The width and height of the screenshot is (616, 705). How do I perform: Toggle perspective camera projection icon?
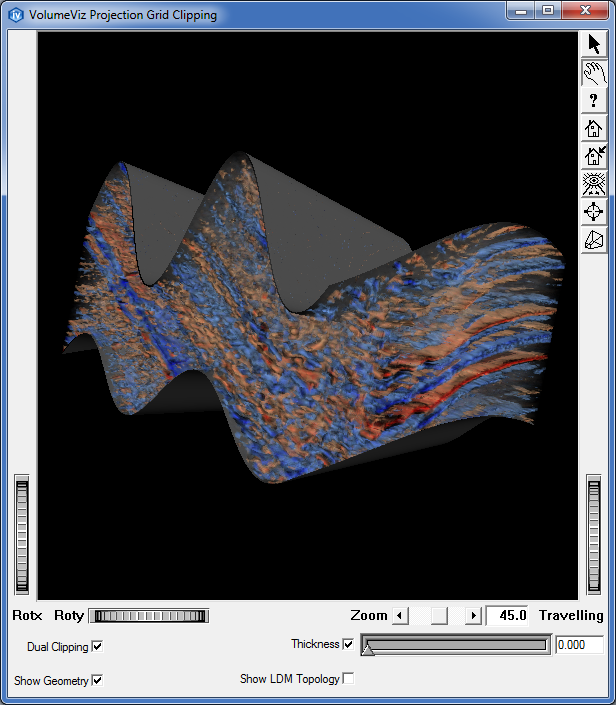594,240
